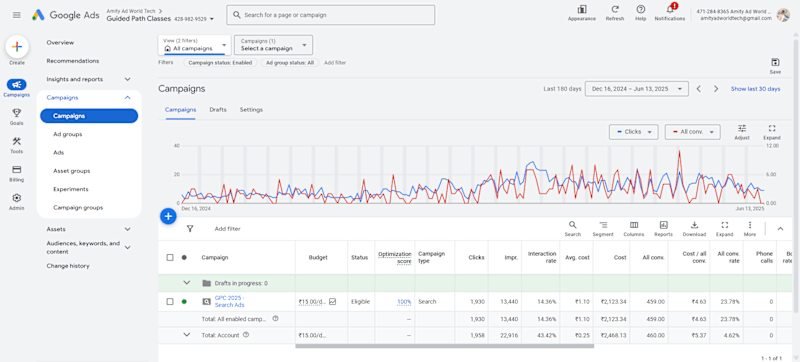Viewport: 800px width, 362px height.
Task: Open the All campaigns view dropdown
Action: pos(194,45)
